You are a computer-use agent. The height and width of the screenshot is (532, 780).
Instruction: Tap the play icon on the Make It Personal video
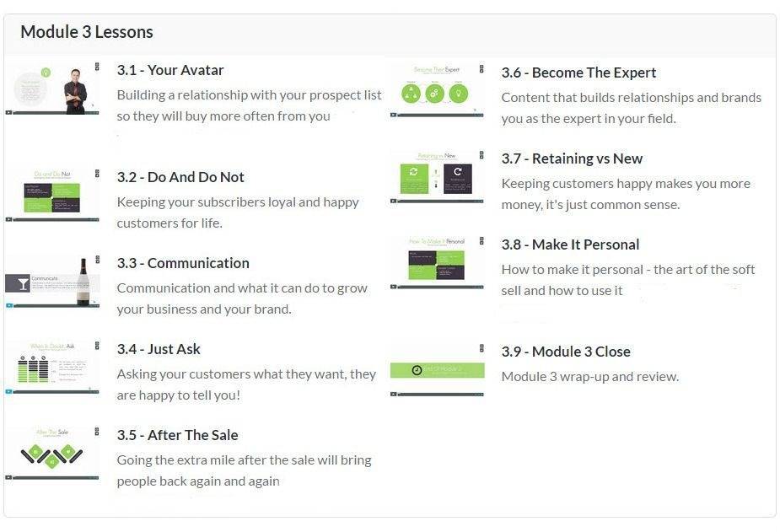(394, 287)
